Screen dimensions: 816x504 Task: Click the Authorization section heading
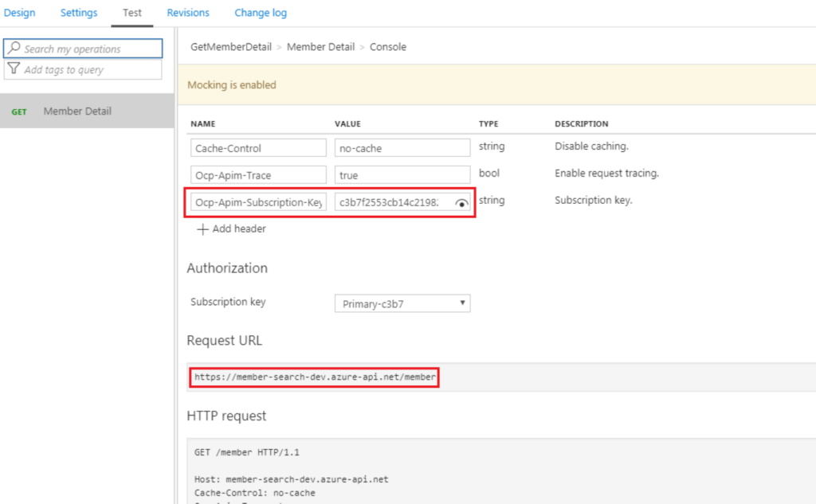click(227, 268)
